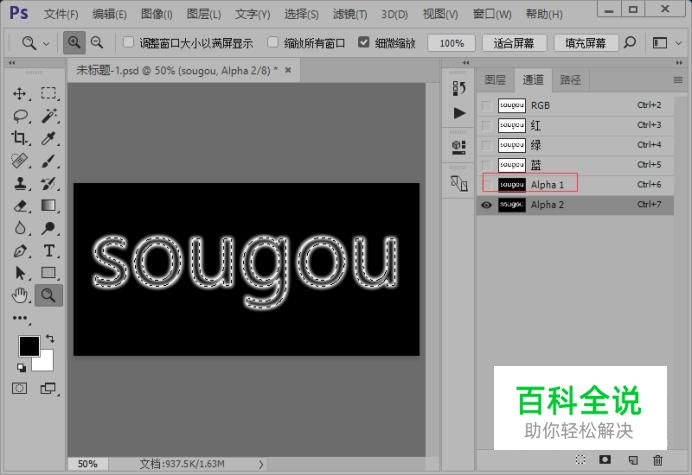Toggle visibility of the 绿 channel
Image resolution: width=692 pixels, height=475 pixels.
coord(486,145)
